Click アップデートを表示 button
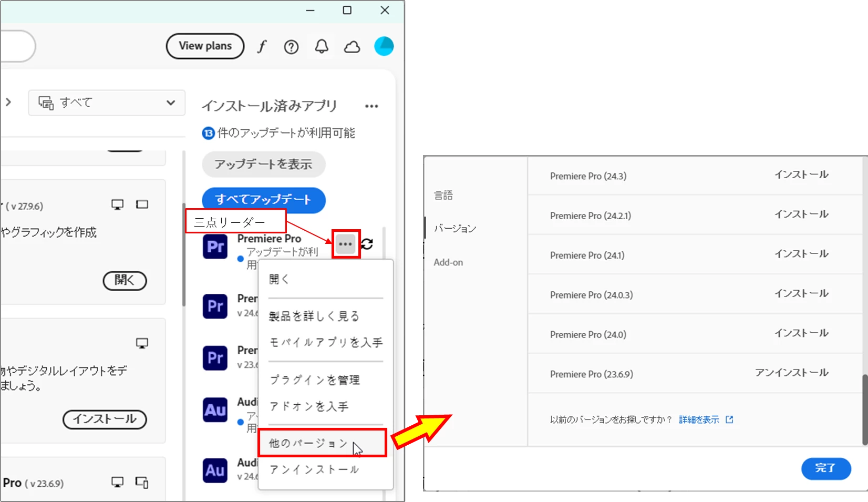 click(264, 165)
